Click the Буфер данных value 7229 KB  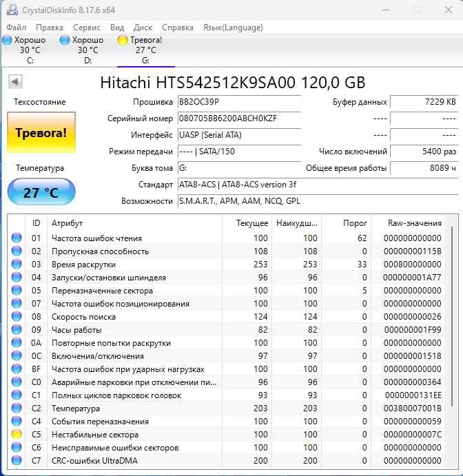coord(424,102)
